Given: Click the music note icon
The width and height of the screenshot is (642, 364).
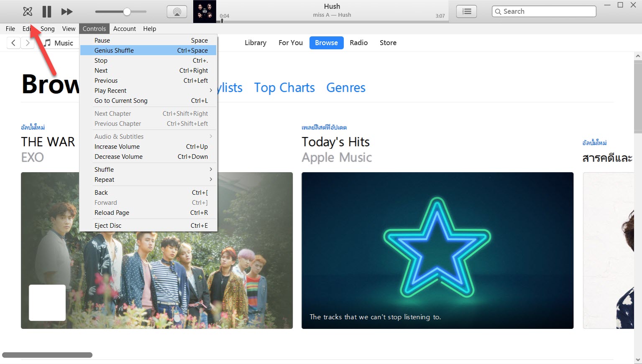Looking at the screenshot, I should coord(47,43).
